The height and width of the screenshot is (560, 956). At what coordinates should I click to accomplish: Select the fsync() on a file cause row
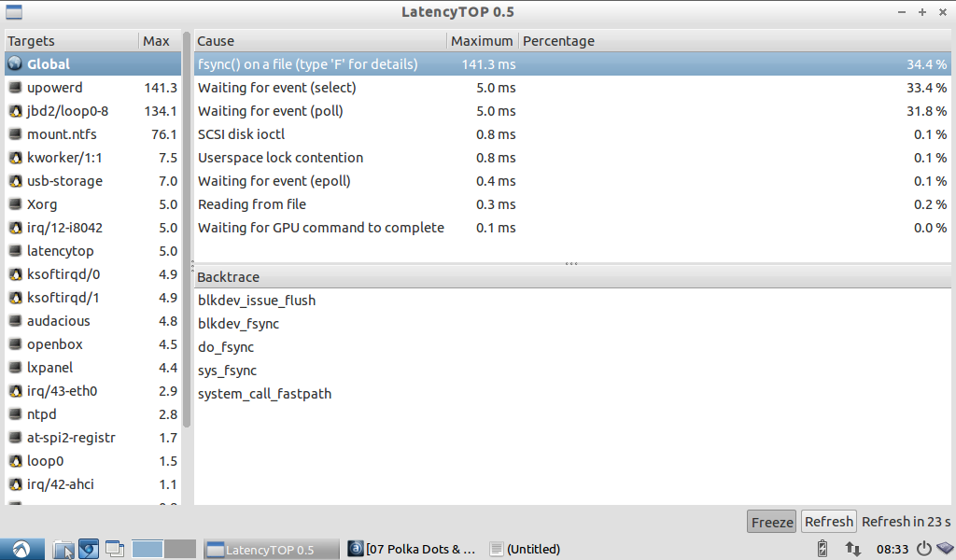coord(572,64)
